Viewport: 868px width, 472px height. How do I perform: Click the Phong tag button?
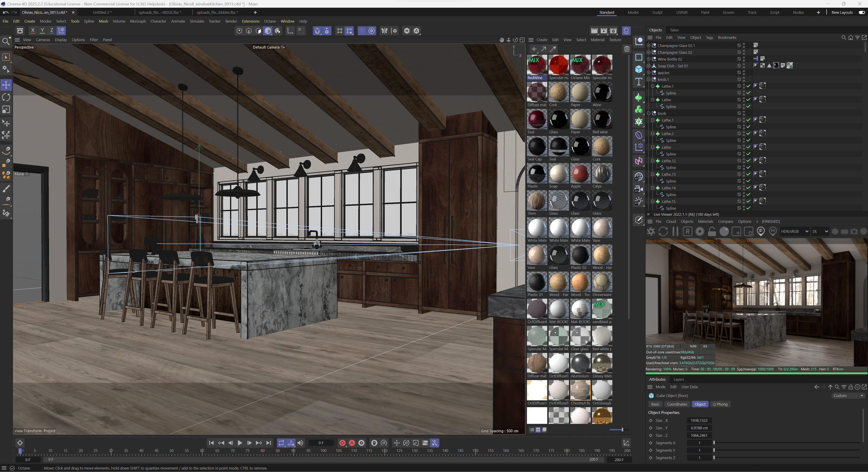(x=720, y=404)
